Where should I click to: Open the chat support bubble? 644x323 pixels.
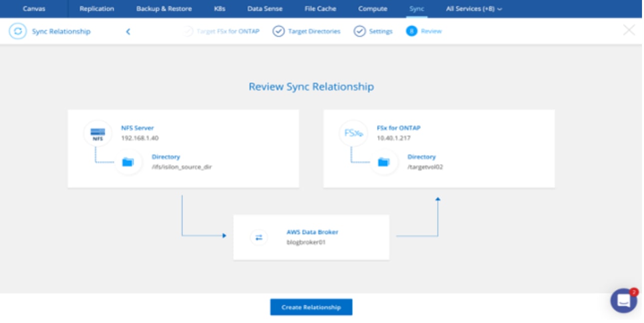point(624,301)
